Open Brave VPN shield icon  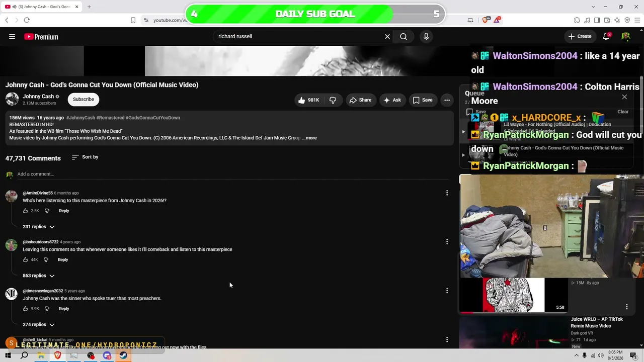point(627,20)
